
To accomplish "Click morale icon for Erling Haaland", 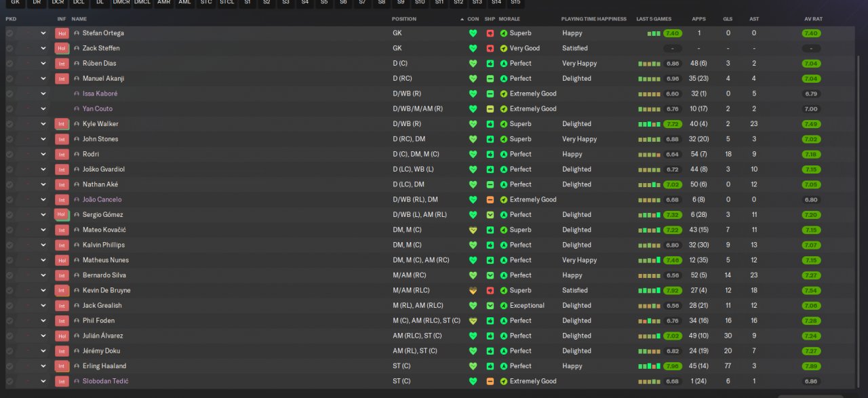I will click(x=503, y=366).
